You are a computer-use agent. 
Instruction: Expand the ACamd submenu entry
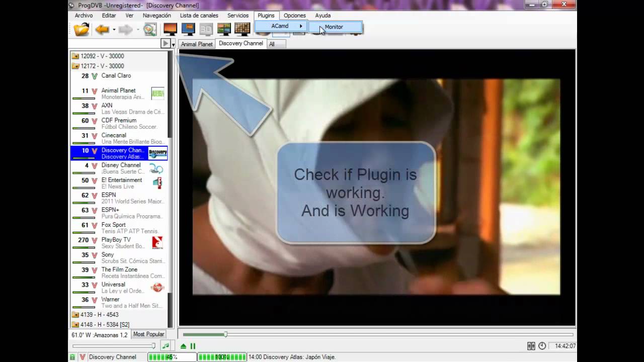click(x=281, y=26)
